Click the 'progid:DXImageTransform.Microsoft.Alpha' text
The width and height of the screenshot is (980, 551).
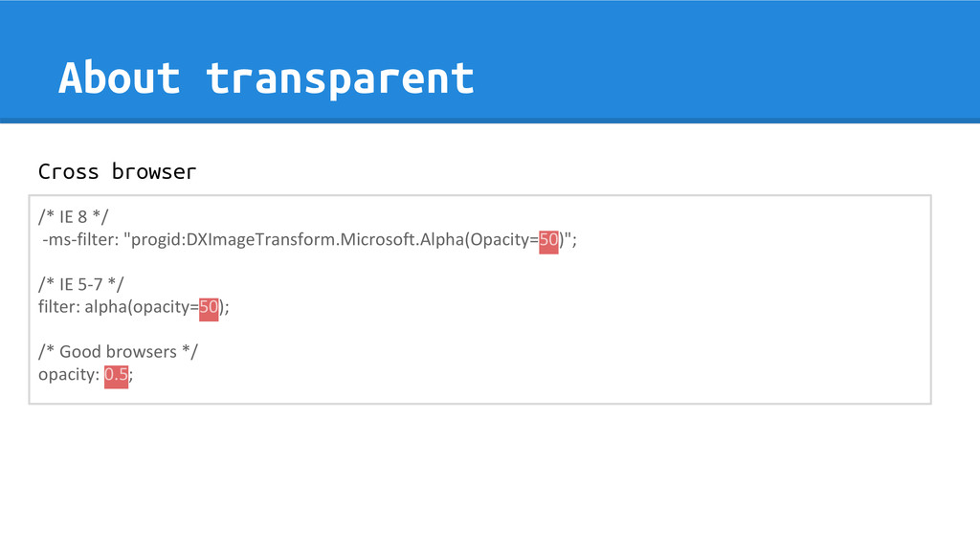(297, 240)
